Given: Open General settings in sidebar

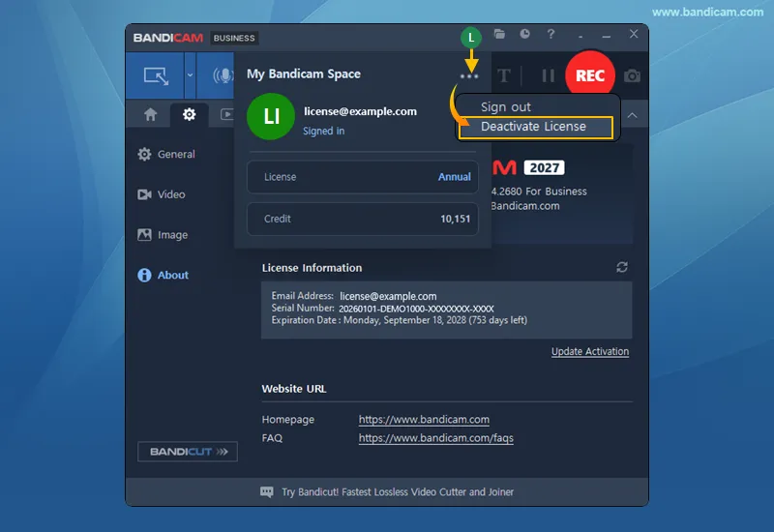Looking at the screenshot, I should tap(166, 154).
